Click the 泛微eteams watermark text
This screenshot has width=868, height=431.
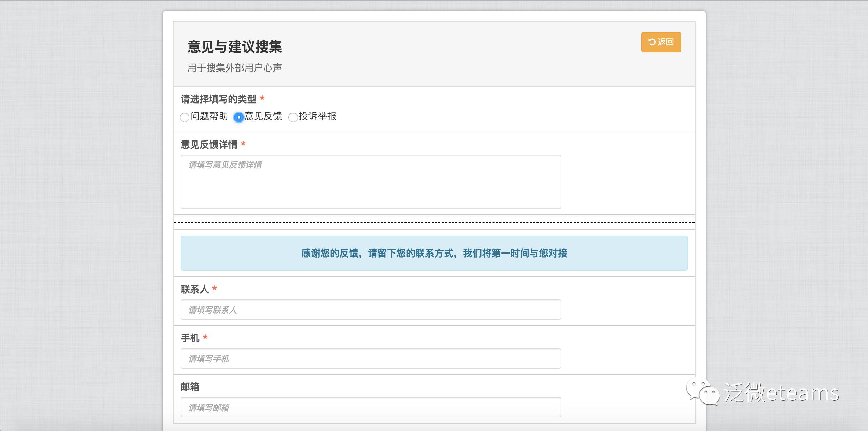(x=781, y=393)
